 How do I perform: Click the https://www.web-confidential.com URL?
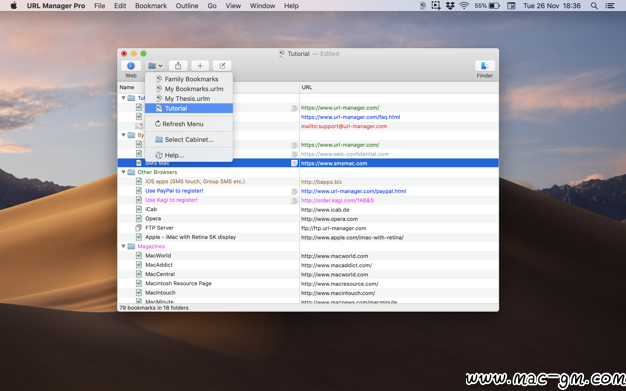pos(345,154)
